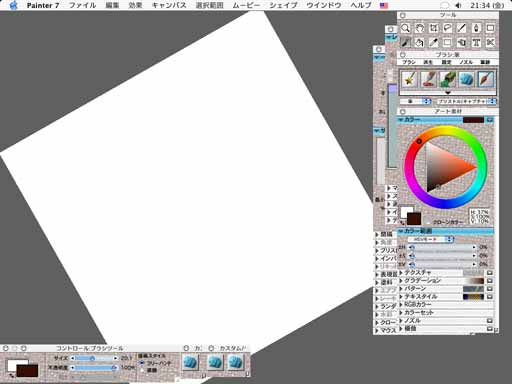
Task: Expand the グラデーション section
Action: click(401, 281)
